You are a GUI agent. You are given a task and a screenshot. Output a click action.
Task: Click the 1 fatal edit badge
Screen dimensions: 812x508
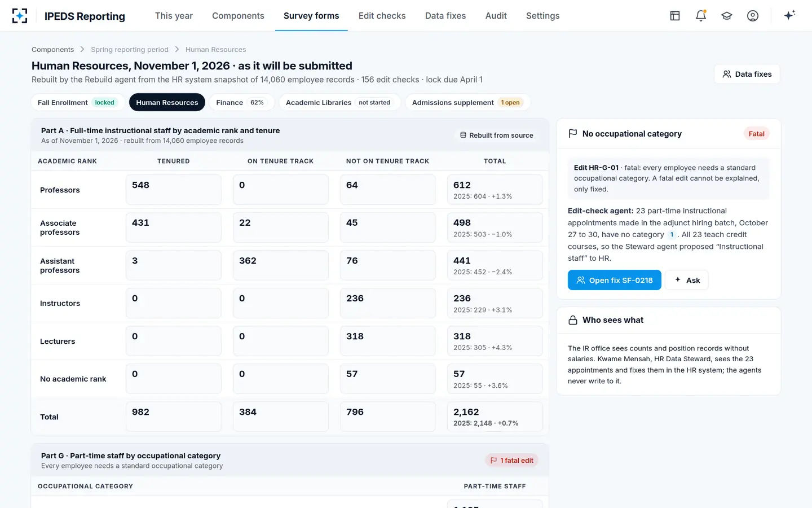point(511,461)
